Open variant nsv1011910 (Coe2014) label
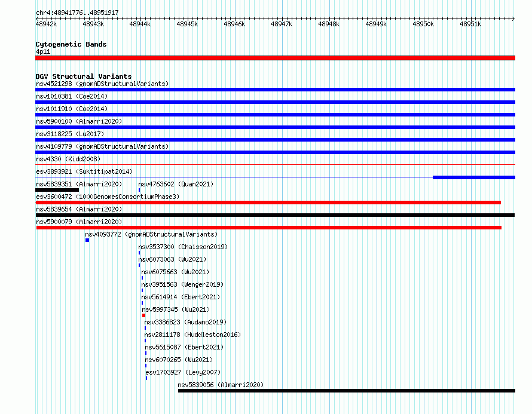 tap(72, 109)
